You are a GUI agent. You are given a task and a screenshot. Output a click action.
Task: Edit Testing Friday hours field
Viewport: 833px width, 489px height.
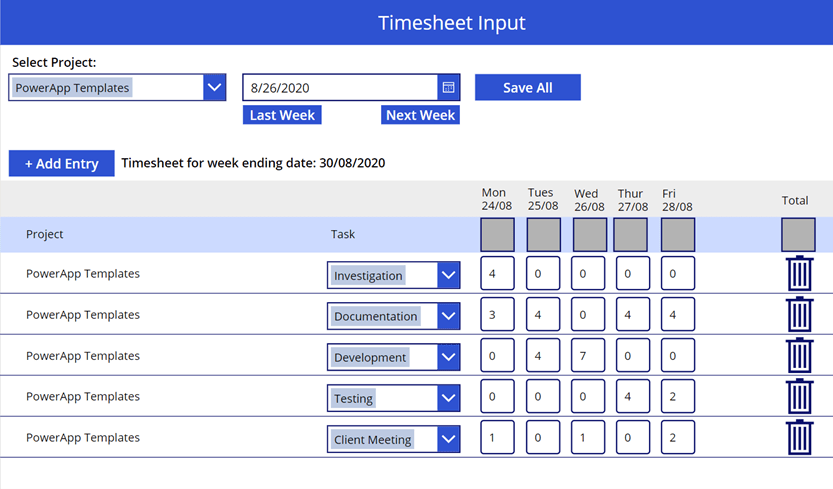tap(678, 396)
